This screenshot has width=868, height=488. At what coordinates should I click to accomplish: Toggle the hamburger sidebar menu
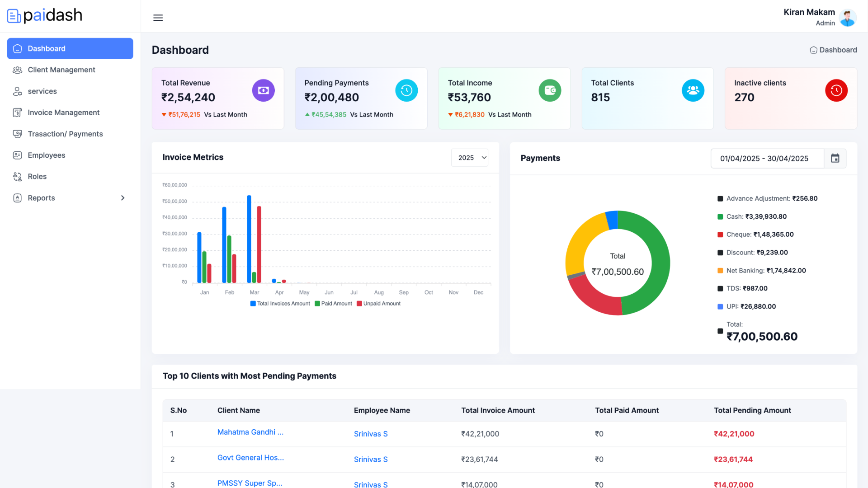click(158, 18)
